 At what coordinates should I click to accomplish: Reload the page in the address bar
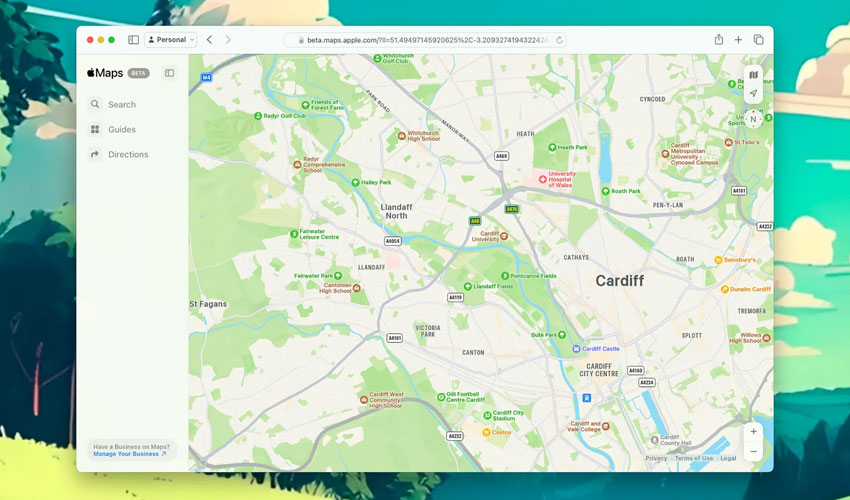(x=560, y=40)
